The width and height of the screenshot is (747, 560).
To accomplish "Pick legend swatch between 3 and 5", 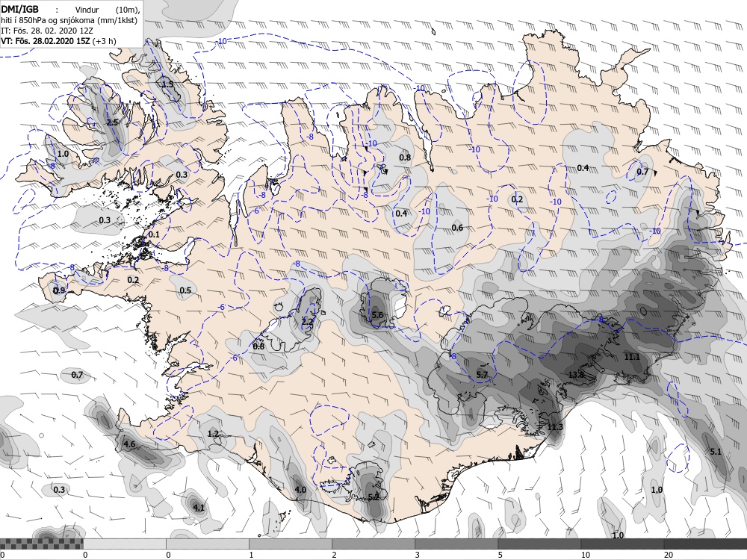I will click(456, 544).
